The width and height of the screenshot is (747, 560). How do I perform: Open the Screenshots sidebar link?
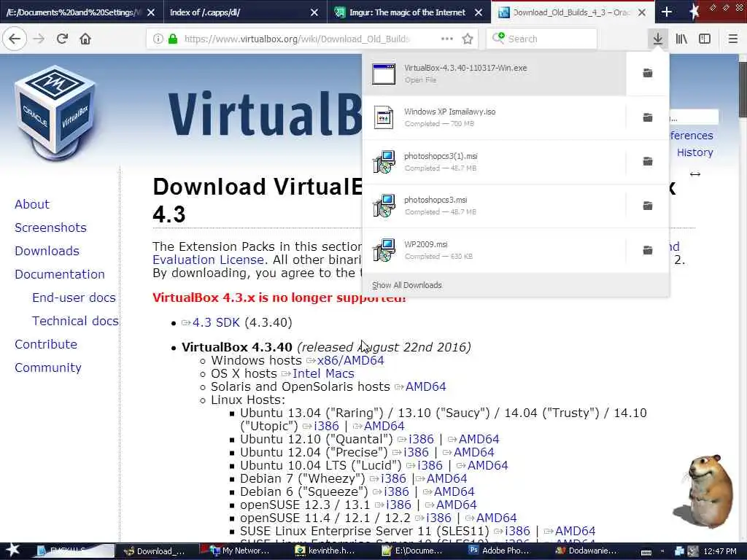[50, 227]
